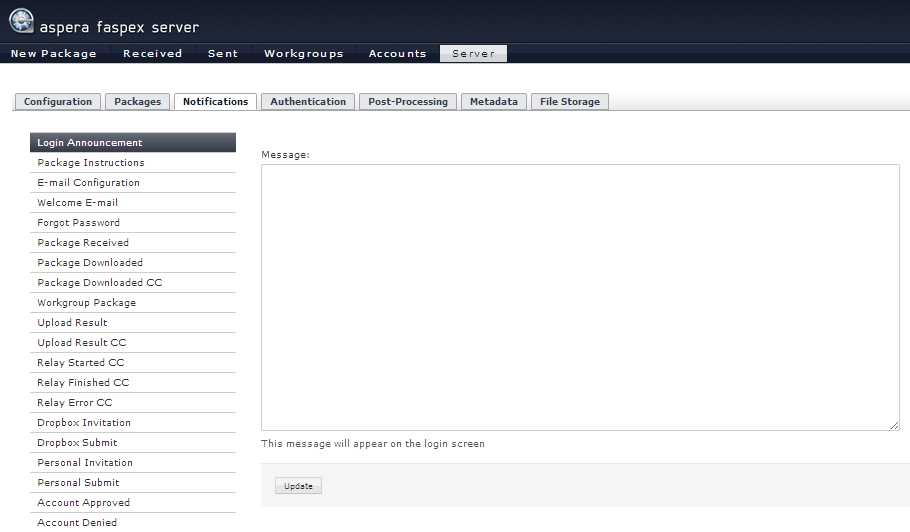Screen dimensions: 910x532
Task: Open Account Approved template
Action: point(133,503)
